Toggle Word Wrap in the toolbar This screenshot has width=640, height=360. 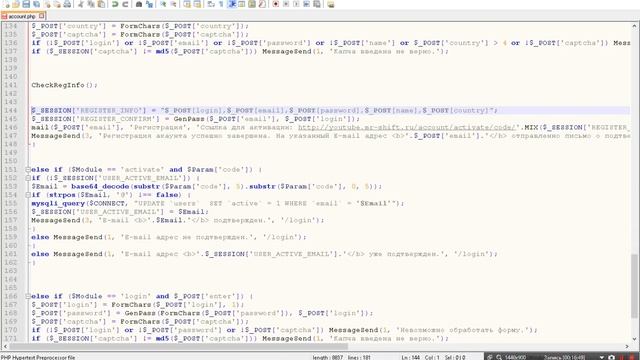211,4
